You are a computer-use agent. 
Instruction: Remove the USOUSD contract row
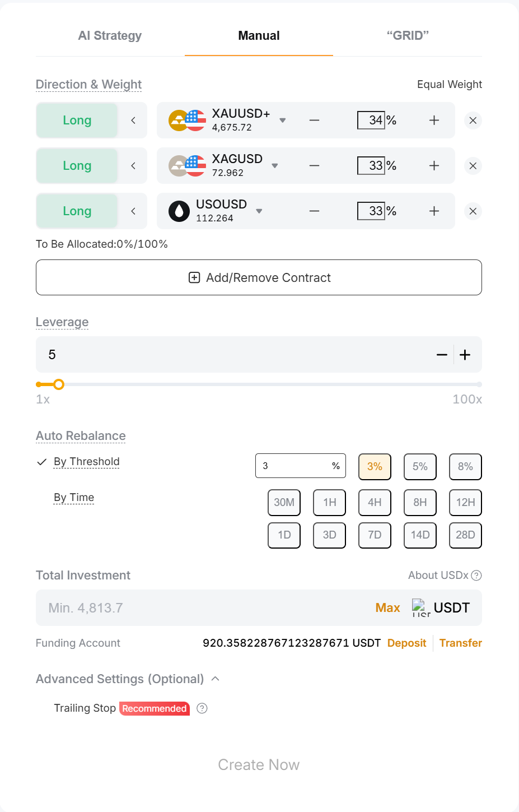(473, 211)
